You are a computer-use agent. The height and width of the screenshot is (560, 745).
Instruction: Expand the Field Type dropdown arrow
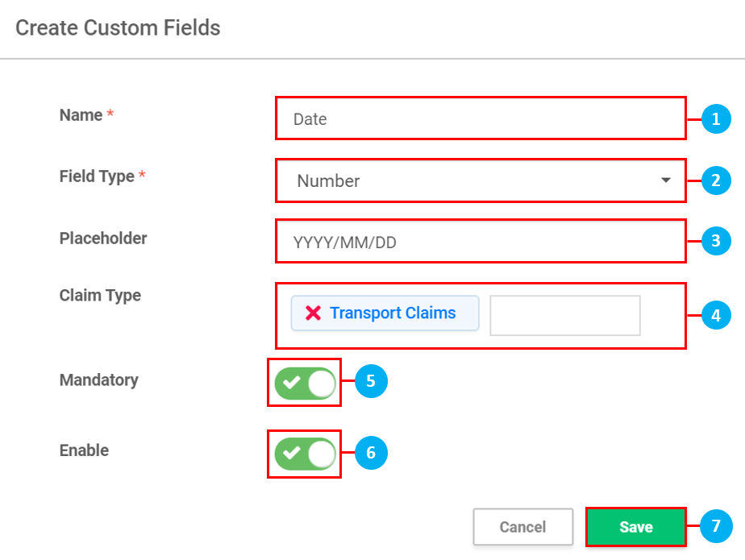pos(665,180)
